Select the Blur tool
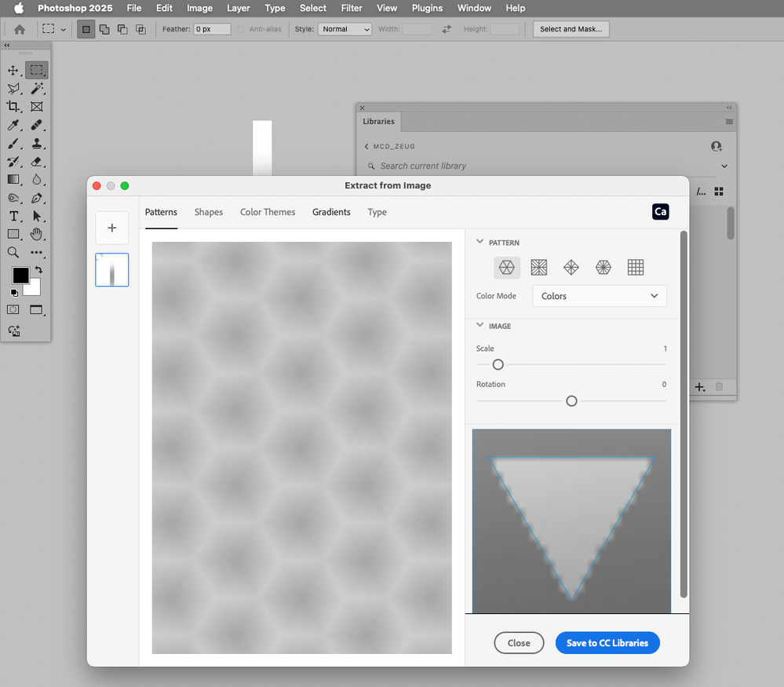Image resolution: width=784 pixels, height=687 pixels. coord(37,180)
